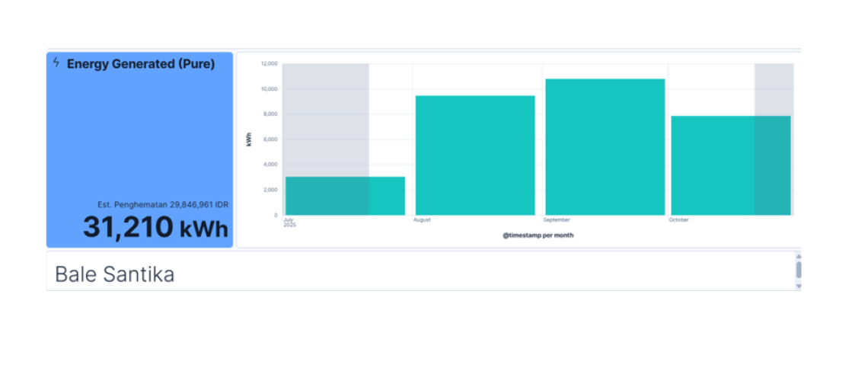Click the lightning bolt energy icon
868x381 pixels.
coord(56,62)
